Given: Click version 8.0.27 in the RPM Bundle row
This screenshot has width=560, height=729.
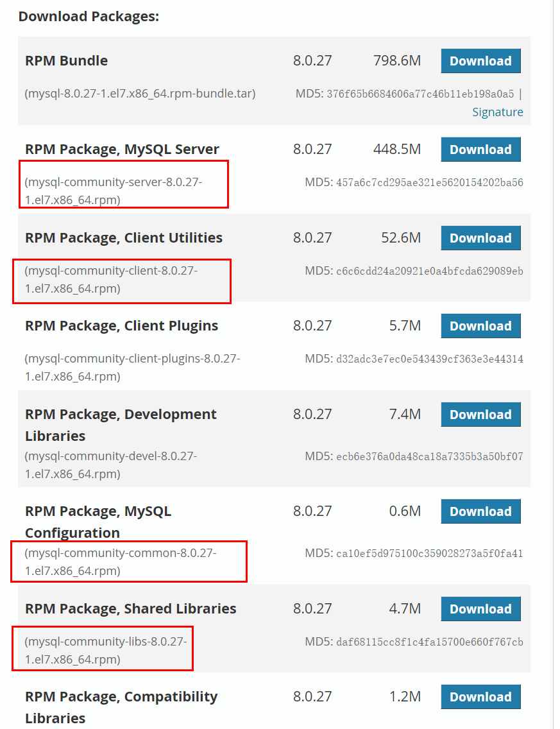Looking at the screenshot, I should tap(312, 60).
